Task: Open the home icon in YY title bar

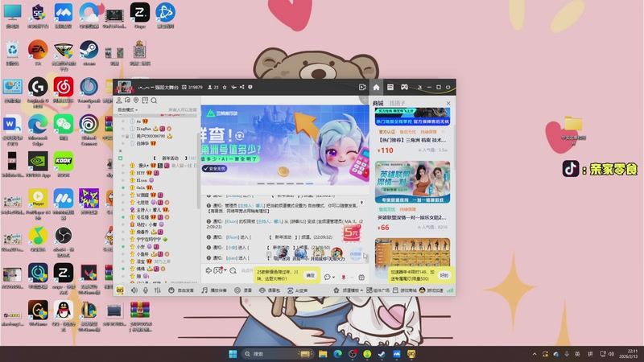Action: 376,87
